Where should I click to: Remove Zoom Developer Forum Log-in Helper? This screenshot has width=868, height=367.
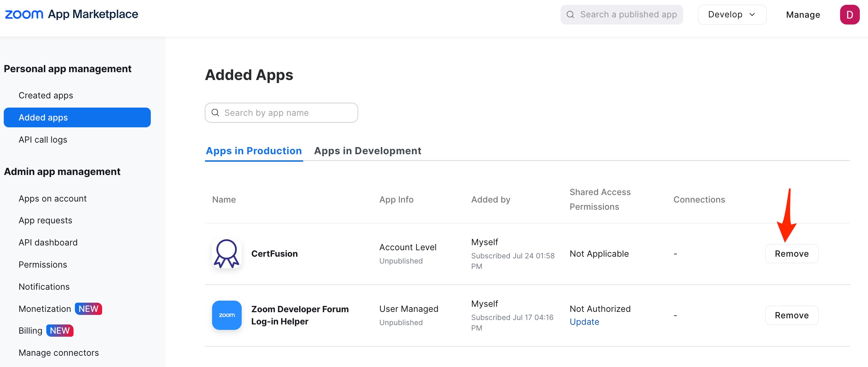[x=792, y=315]
